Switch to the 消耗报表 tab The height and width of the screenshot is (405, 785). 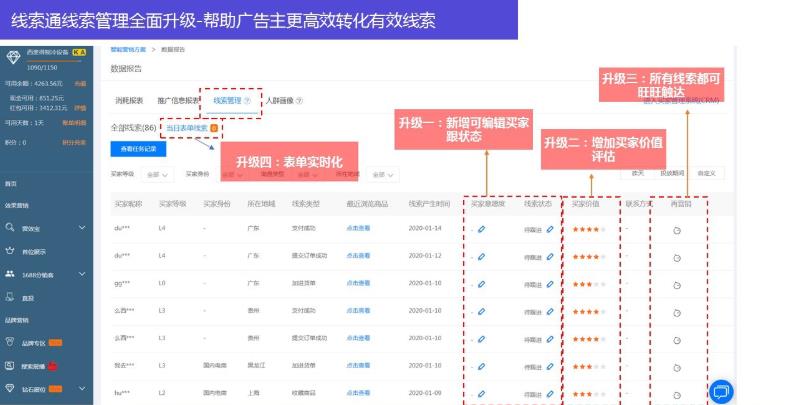(x=129, y=101)
